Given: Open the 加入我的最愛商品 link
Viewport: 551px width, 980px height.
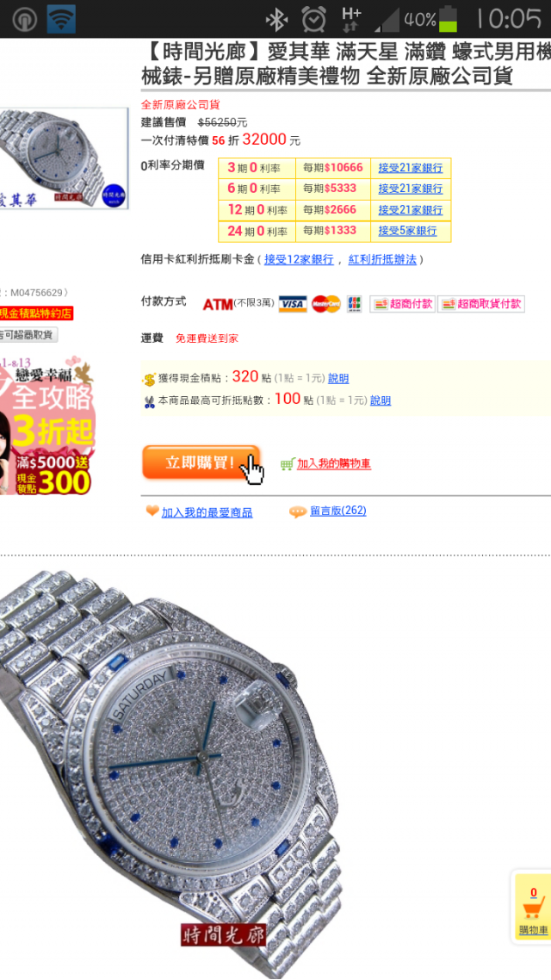Looking at the screenshot, I should pyautogui.click(x=207, y=512).
